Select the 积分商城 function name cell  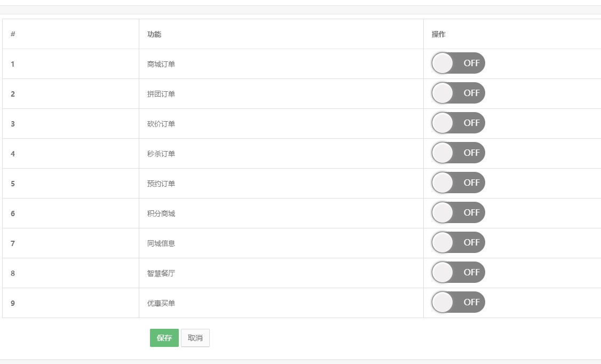pos(161,213)
